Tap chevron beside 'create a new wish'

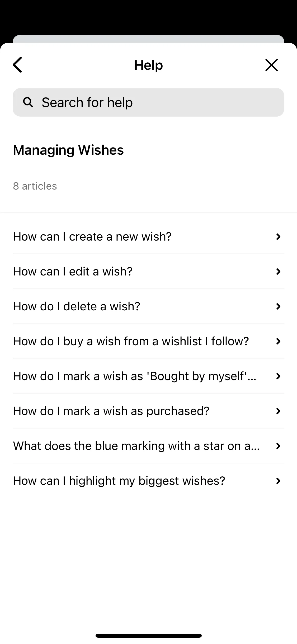click(278, 237)
